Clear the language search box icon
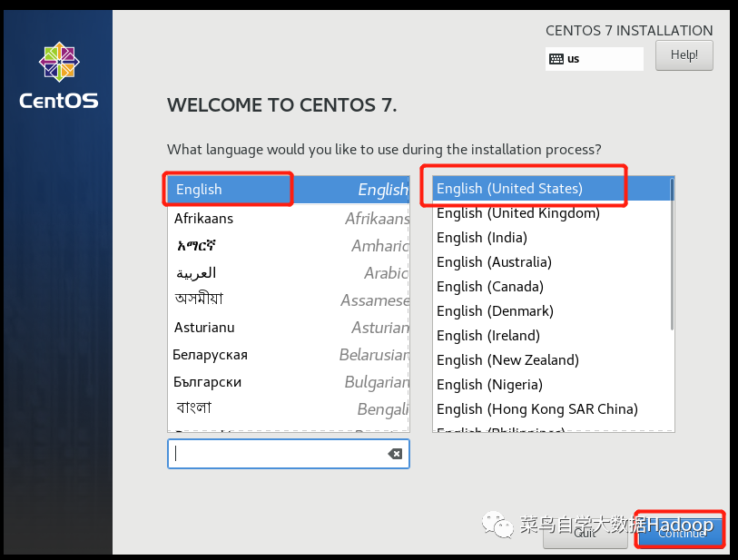 pos(395,454)
